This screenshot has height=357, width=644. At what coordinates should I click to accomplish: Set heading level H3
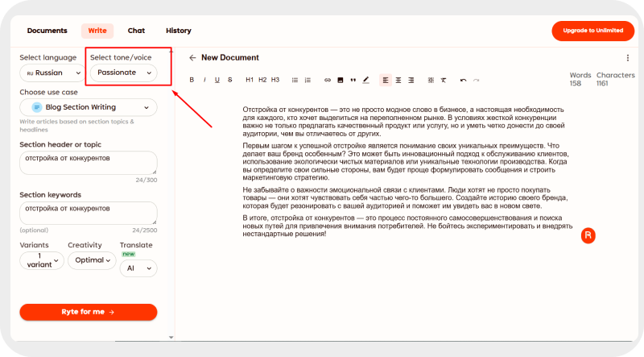click(x=275, y=80)
